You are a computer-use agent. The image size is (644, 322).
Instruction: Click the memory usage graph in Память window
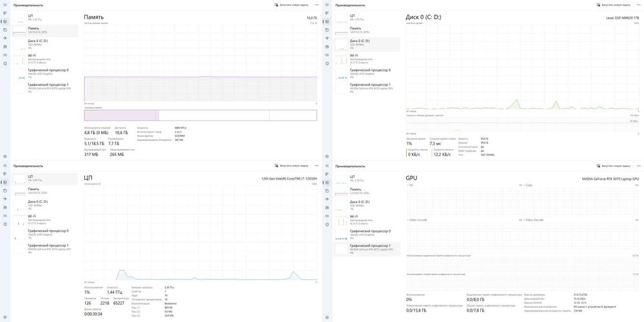(200, 63)
